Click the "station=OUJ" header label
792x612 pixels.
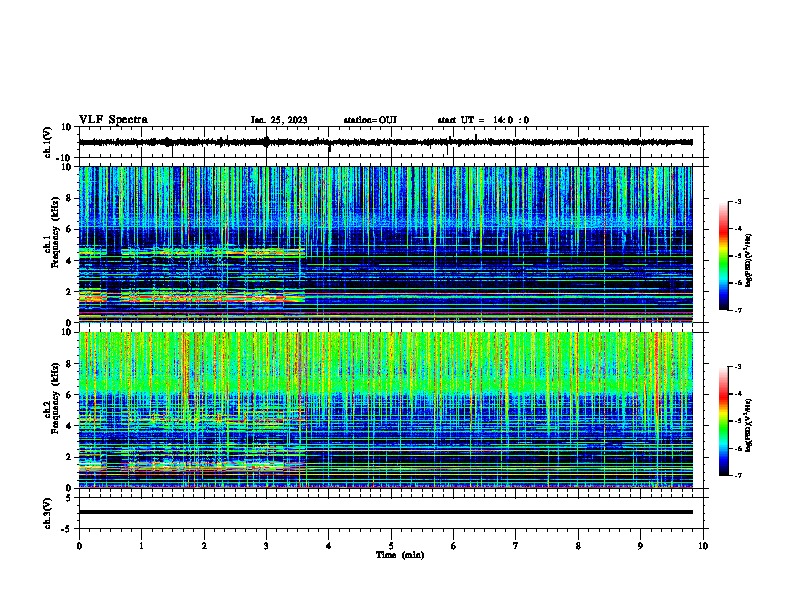coord(370,120)
